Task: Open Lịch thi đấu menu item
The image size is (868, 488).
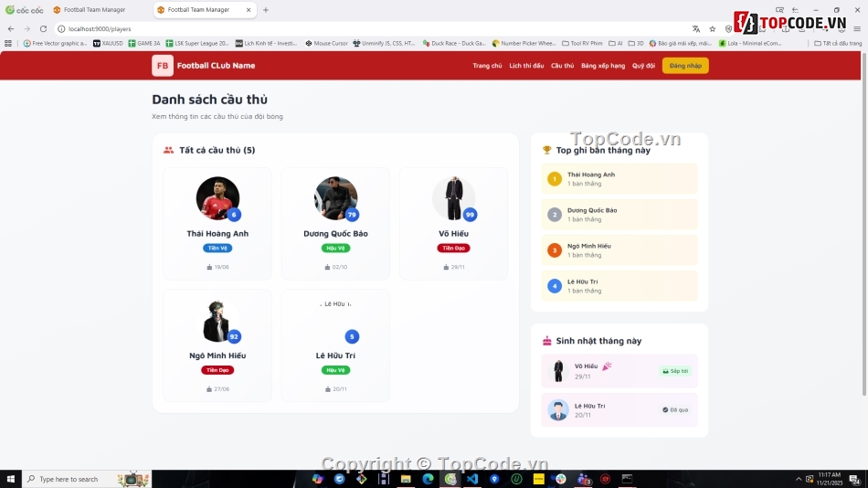Action: pos(526,66)
